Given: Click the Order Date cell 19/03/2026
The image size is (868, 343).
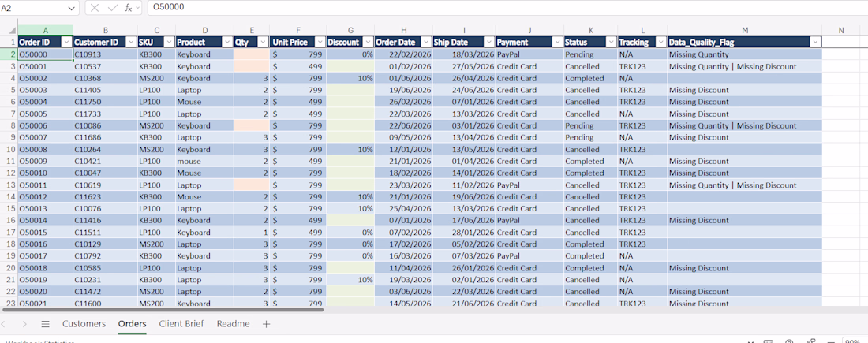Looking at the screenshot, I should [x=403, y=280].
